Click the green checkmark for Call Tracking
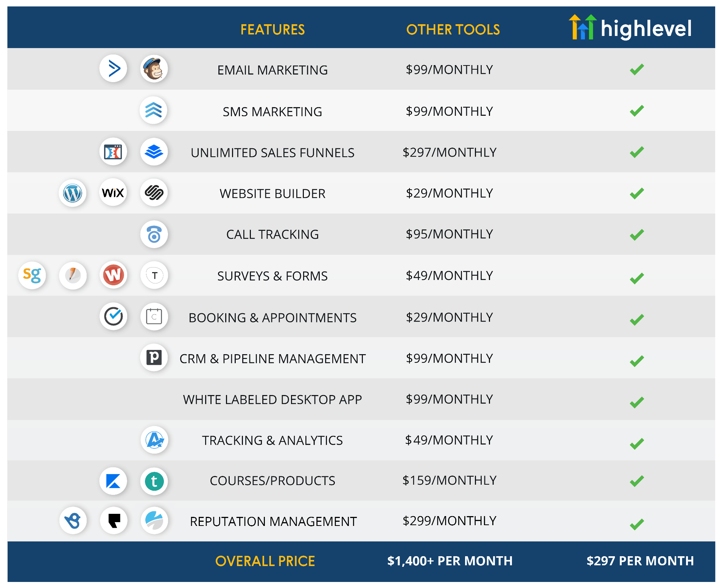 coord(637,235)
